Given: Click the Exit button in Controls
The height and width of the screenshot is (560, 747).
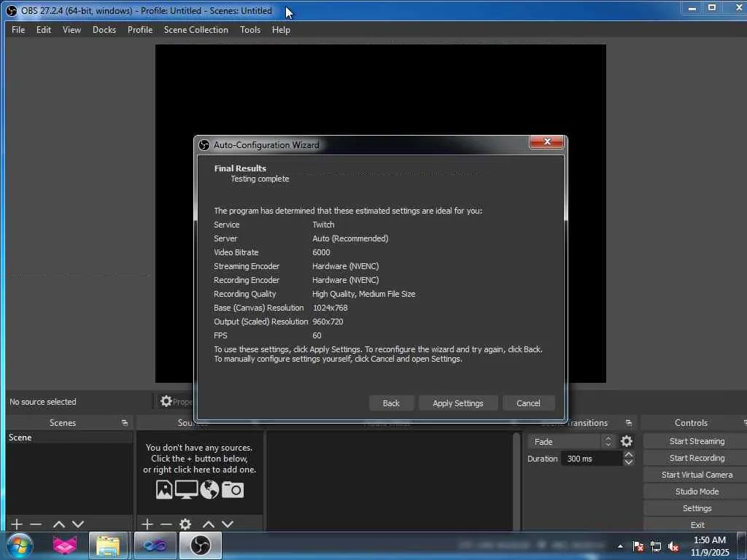Looking at the screenshot, I should (x=697, y=524).
